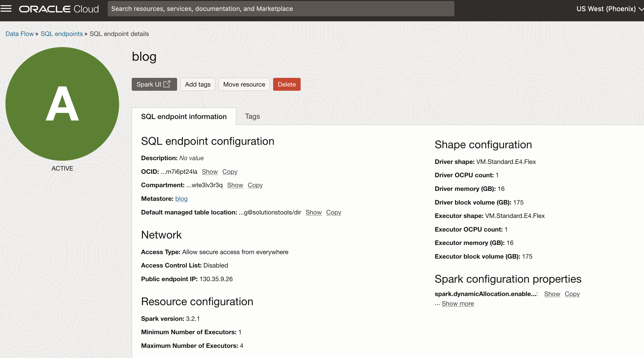The image size is (644, 358).
Task: Open the navigation hamburger menu
Action: click(7, 8)
